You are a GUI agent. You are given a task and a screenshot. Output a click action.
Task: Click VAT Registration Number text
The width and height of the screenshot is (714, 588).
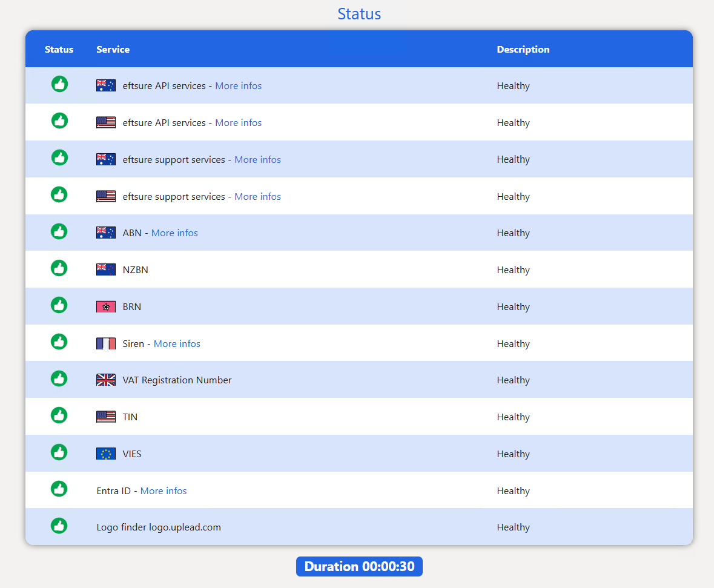(177, 380)
